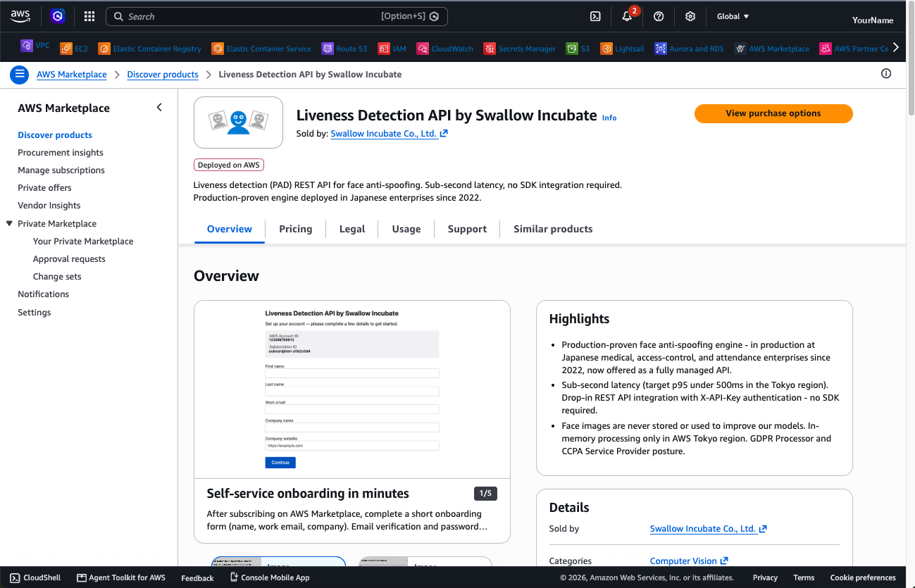Screen dimensions: 915x588
Task: Open CloudWatch favorite shortcut
Action: [445, 49]
